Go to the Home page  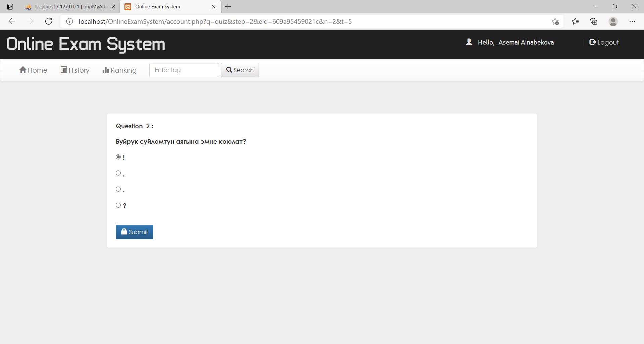coord(33,70)
